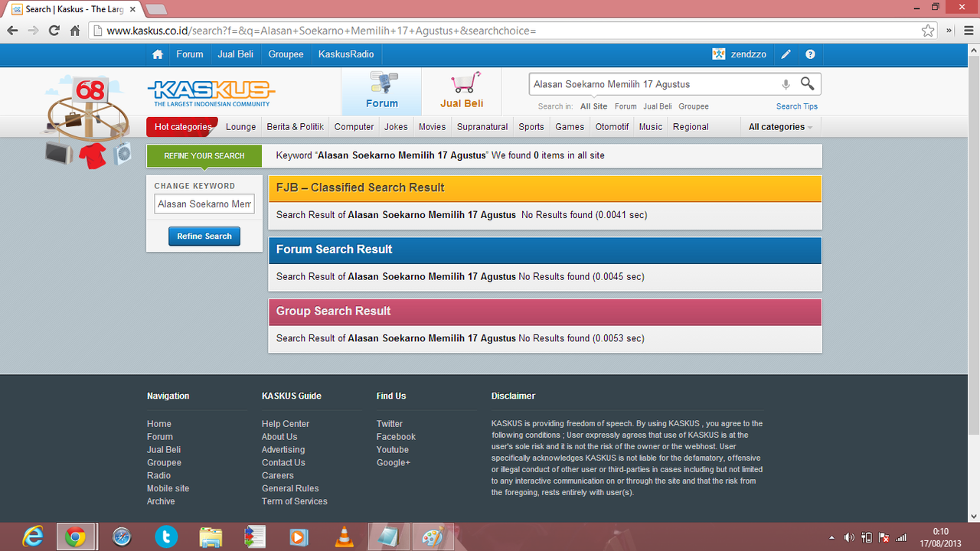This screenshot has height=551, width=980.
Task: Select Forum under 'Search in' options
Action: tap(626, 106)
